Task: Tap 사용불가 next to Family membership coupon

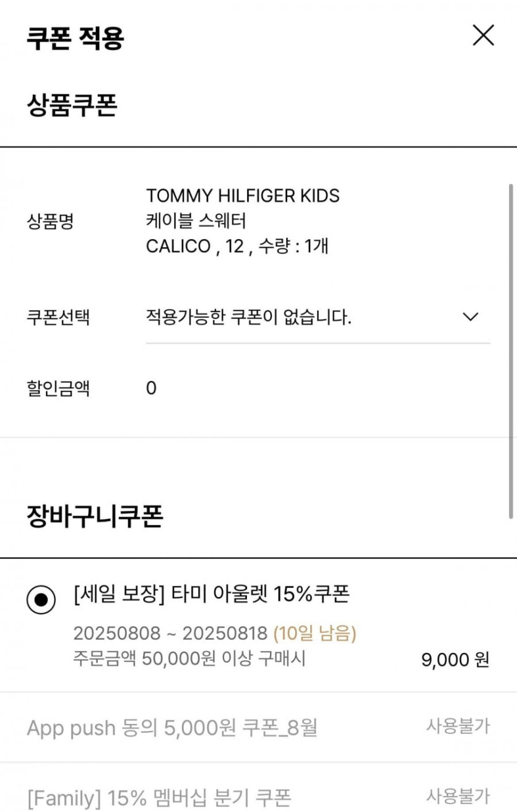Action: (458, 796)
